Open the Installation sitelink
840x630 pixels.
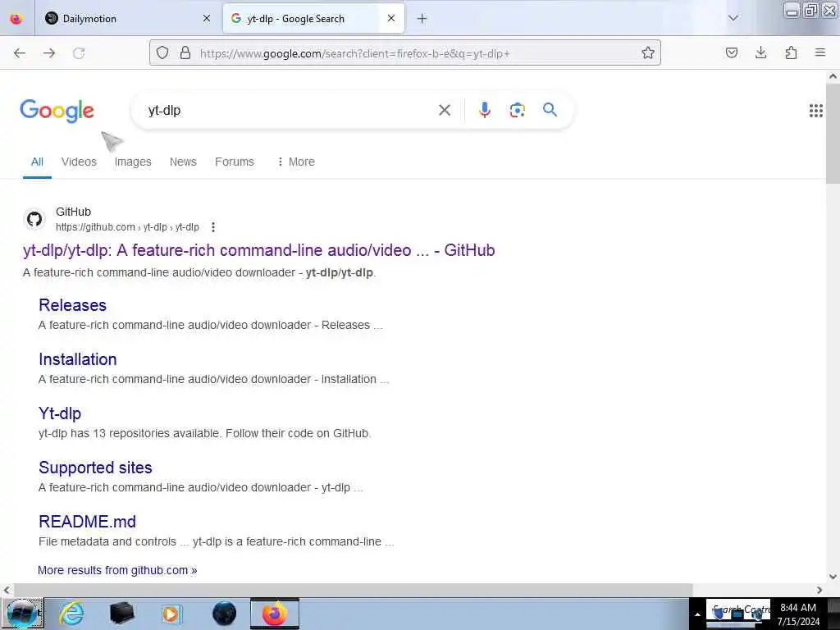click(x=78, y=359)
